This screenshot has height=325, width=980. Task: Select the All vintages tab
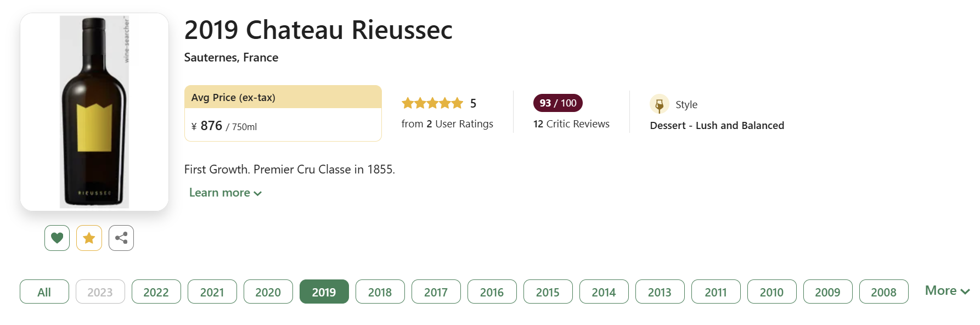(44, 292)
